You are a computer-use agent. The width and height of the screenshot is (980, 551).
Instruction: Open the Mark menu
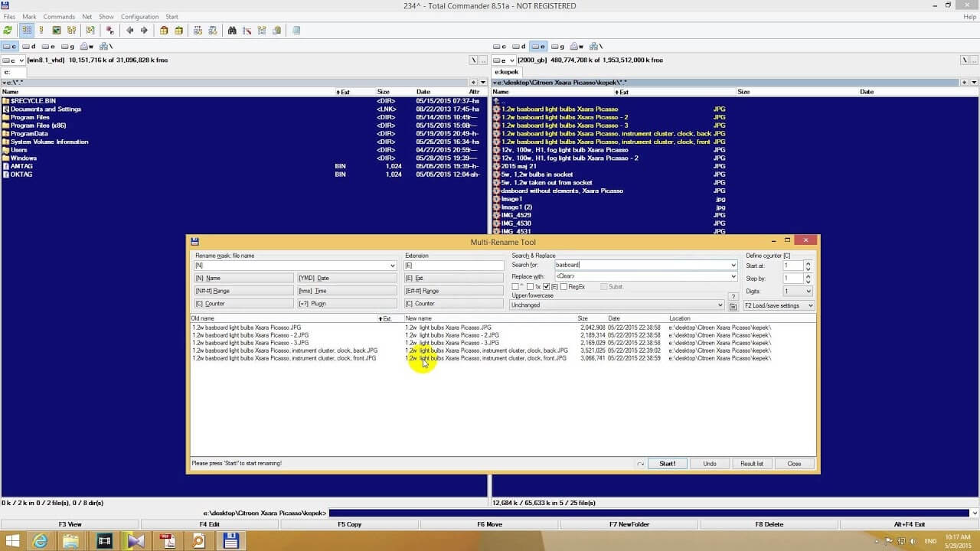[29, 17]
